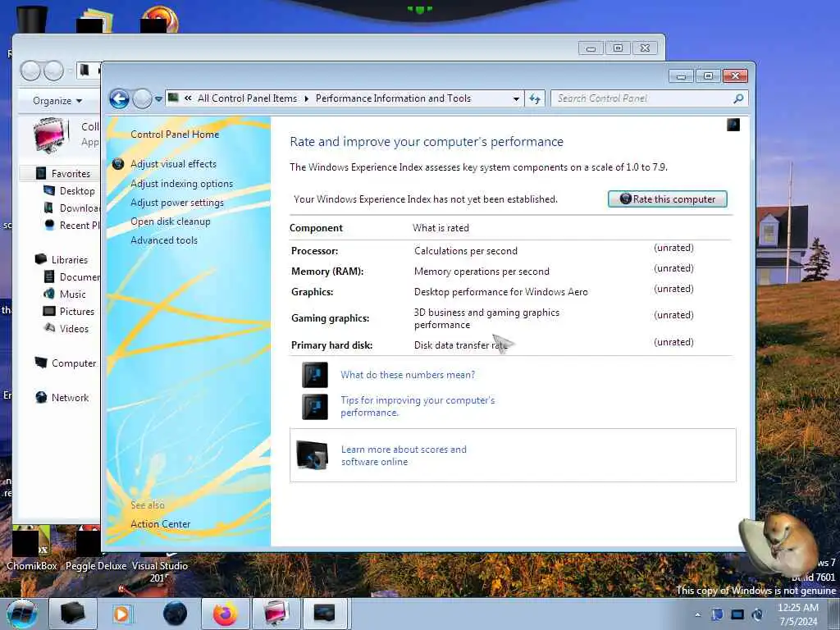The width and height of the screenshot is (840, 630).
Task: Select All Control Panel Items breadcrumb
Action: (247, 98)
